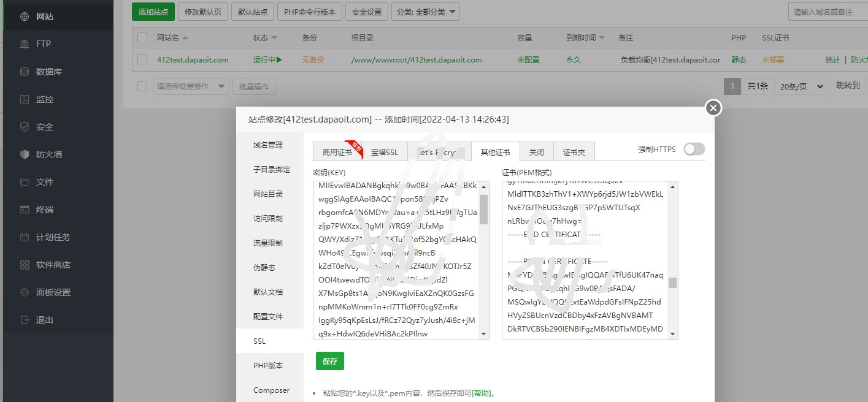This screenshot has height=402, width=868.
Task: Open the 文件 folder icon
Action: [25, 182]
